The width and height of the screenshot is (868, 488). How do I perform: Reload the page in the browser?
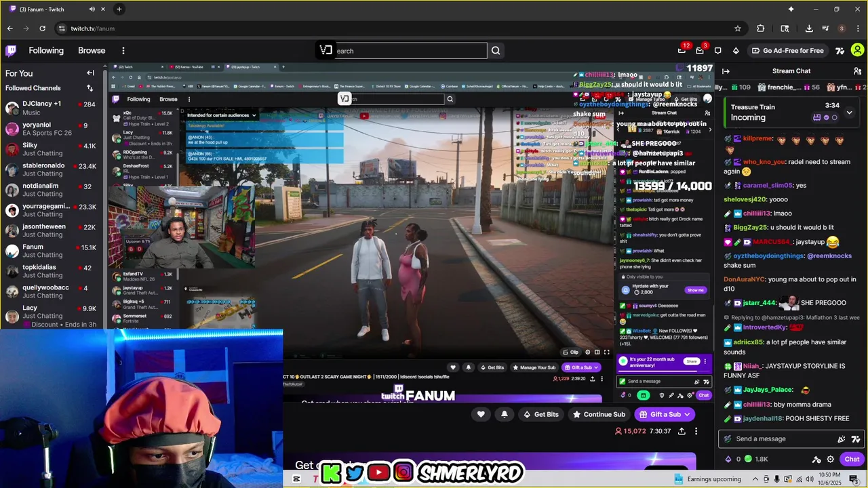(x=42, y=28)
